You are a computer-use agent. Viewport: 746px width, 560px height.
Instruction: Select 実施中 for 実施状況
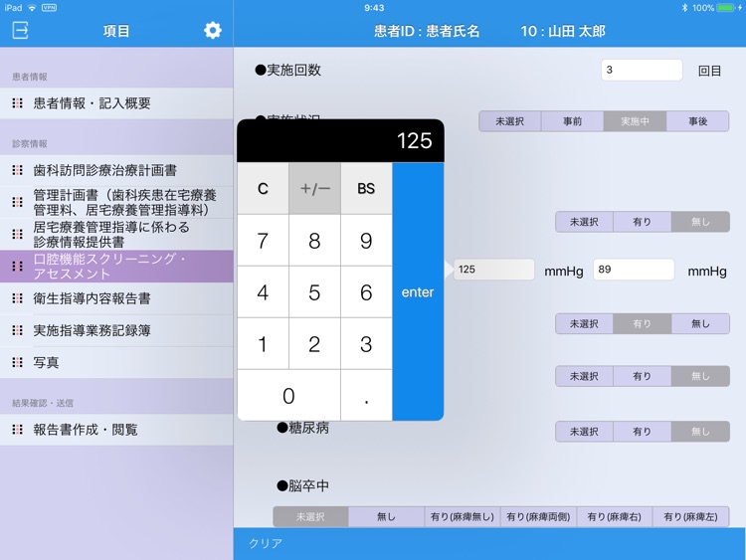(636, 121)
